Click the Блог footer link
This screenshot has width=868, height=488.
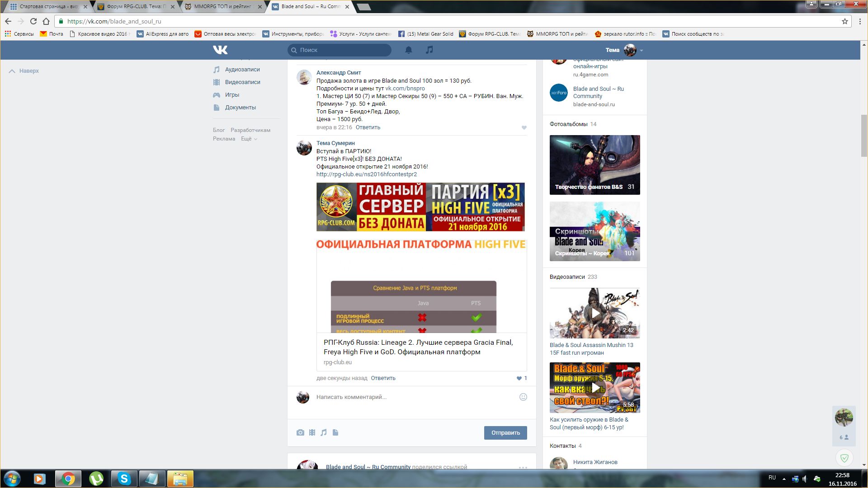click(x=219, y=130)
